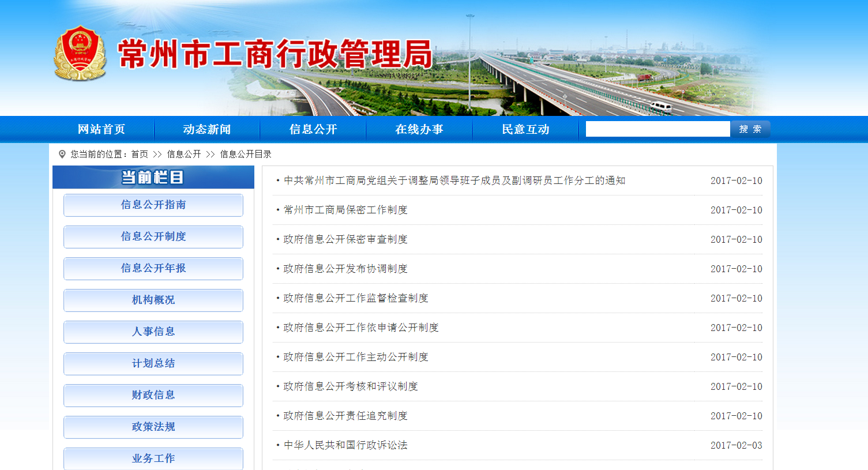Go to 动态新闻 in the navigation bar
The height and width of the screenshot is (470, 868).
207,129
